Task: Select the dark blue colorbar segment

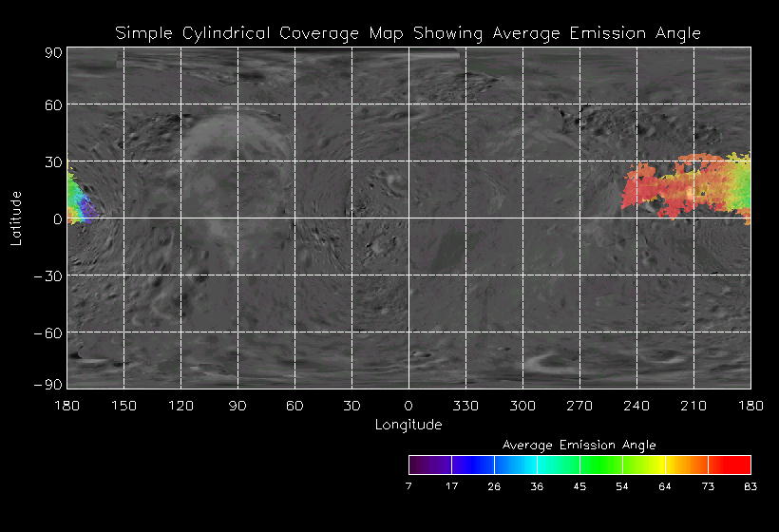Action: pos(472,465)
